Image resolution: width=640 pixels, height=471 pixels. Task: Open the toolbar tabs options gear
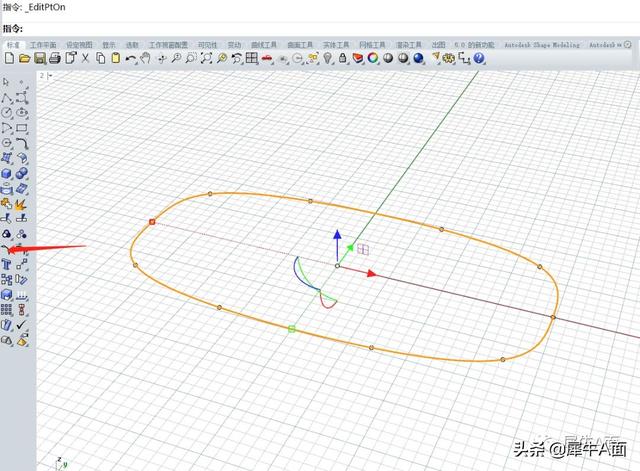(628, 44)
